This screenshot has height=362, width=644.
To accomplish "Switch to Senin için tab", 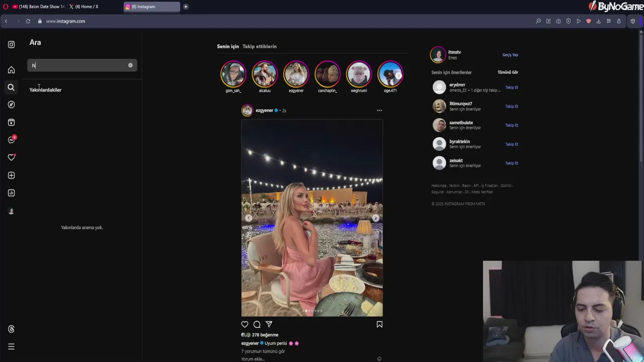I will [x=228, y=46].
